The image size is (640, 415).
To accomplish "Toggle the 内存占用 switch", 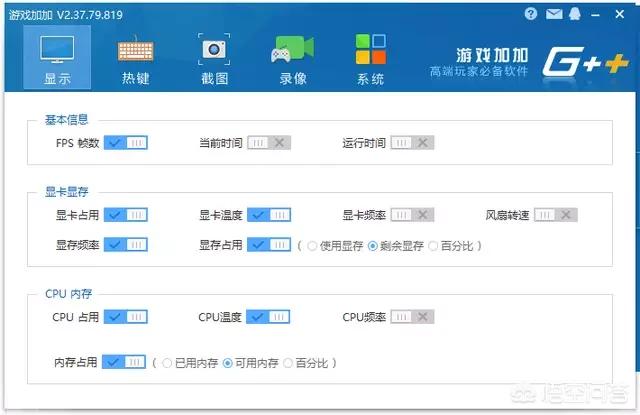I will pos(124,362).
